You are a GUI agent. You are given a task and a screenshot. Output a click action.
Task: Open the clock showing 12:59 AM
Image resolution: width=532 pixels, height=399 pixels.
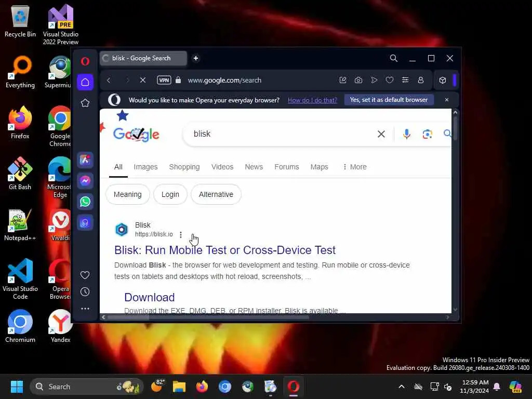point(475,387)
